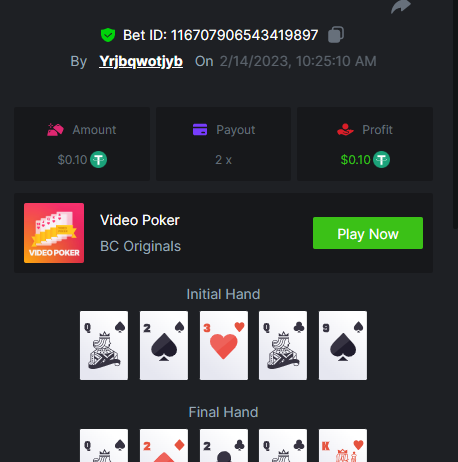Click the vertical scrollbar on the right edge
458x462 pixels.
455,113
